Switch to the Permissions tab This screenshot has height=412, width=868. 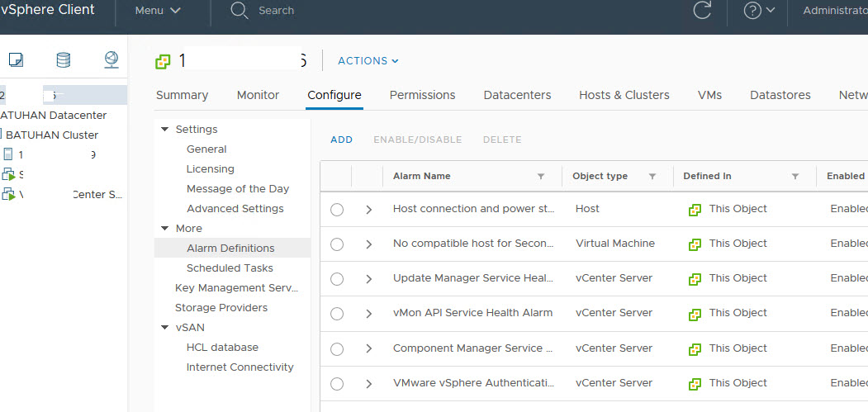tap(422, 95)
